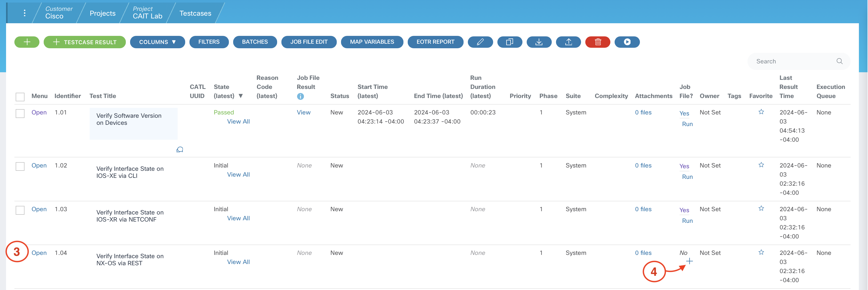Sort by State (latest) arrow
This screenshot has height=290, width=868.
pos(240,96)
